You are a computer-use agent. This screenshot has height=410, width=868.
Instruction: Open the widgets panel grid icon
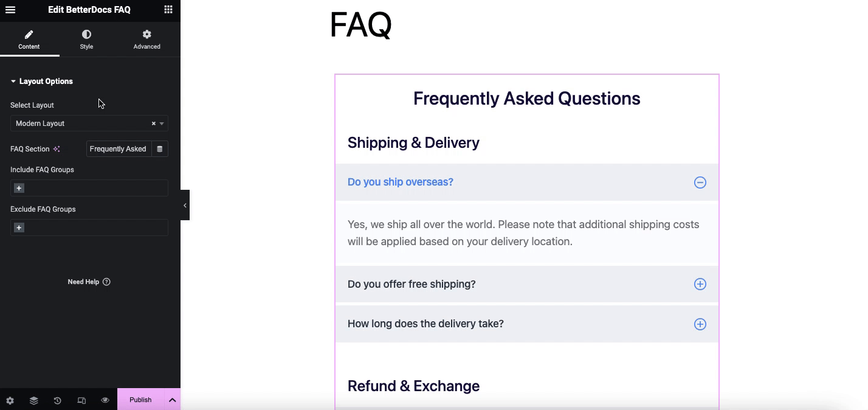[x=168, y=10]
